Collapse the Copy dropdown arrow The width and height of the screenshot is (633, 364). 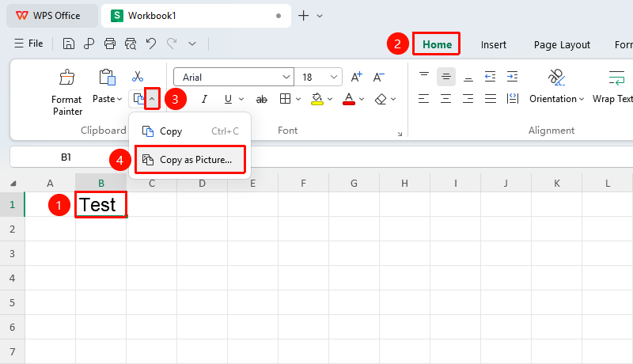click(152, 99)
